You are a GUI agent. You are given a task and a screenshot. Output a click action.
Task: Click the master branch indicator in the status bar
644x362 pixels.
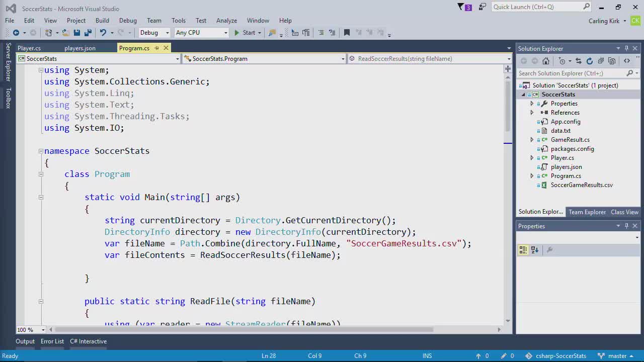[x=617, y=355]
